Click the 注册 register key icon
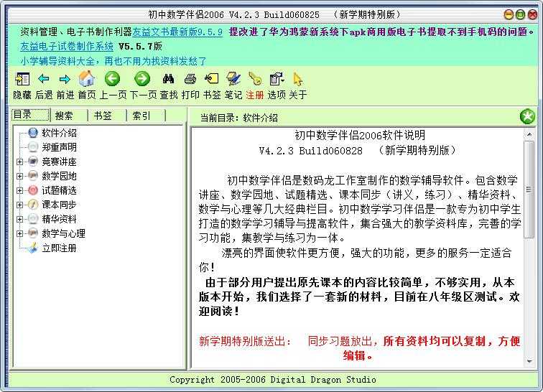The height and width of the screenshot is (392, 543). tap(255, 79)
